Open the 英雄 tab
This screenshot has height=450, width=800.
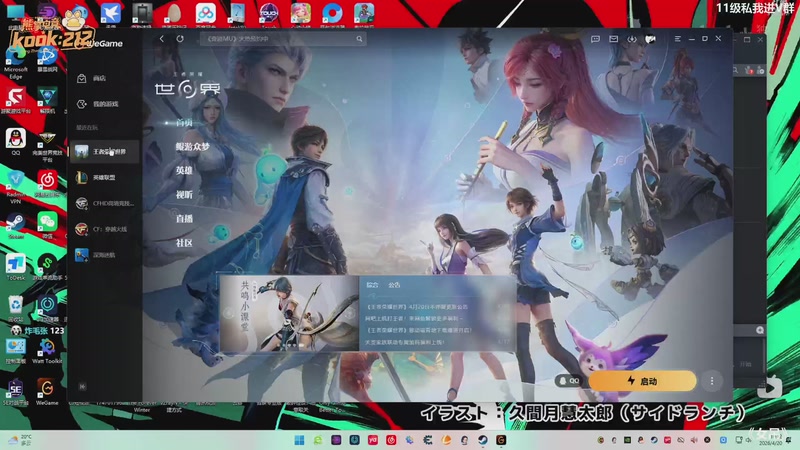[184, 170]
